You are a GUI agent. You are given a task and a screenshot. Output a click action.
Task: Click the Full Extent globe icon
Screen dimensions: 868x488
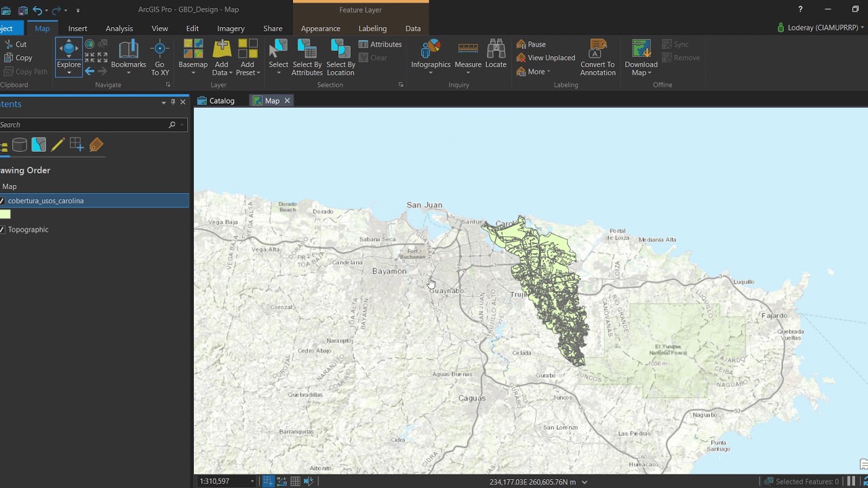[90, 44]
